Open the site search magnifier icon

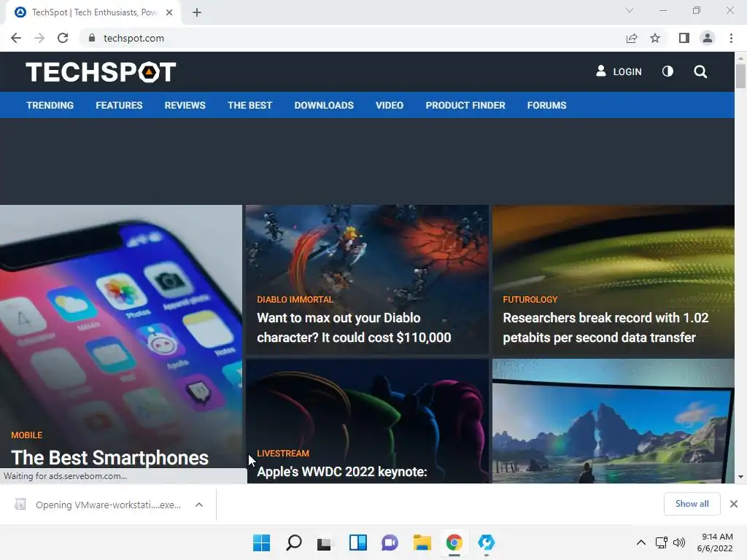(x=700, y=71)
